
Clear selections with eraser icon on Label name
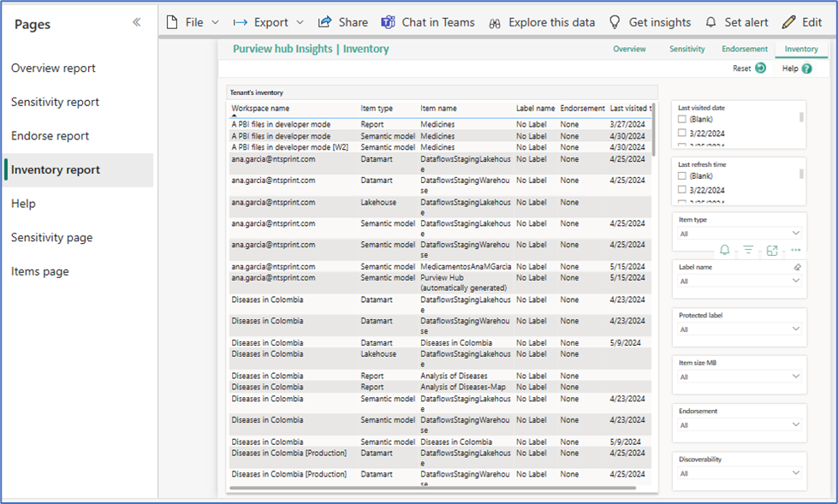(x=798, y=267)
